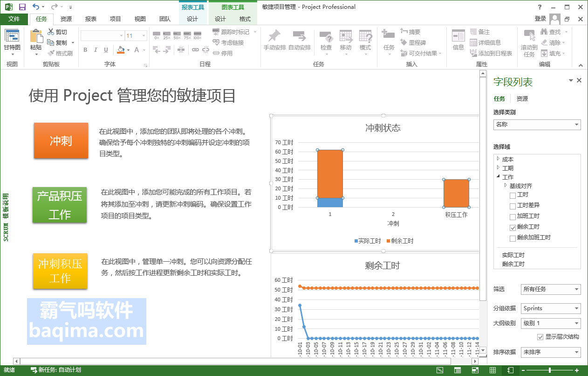This screenshot has width=588, height=376.
Task: Open the 分组依据 Sprints dropdown
Action: click(551, 308)
